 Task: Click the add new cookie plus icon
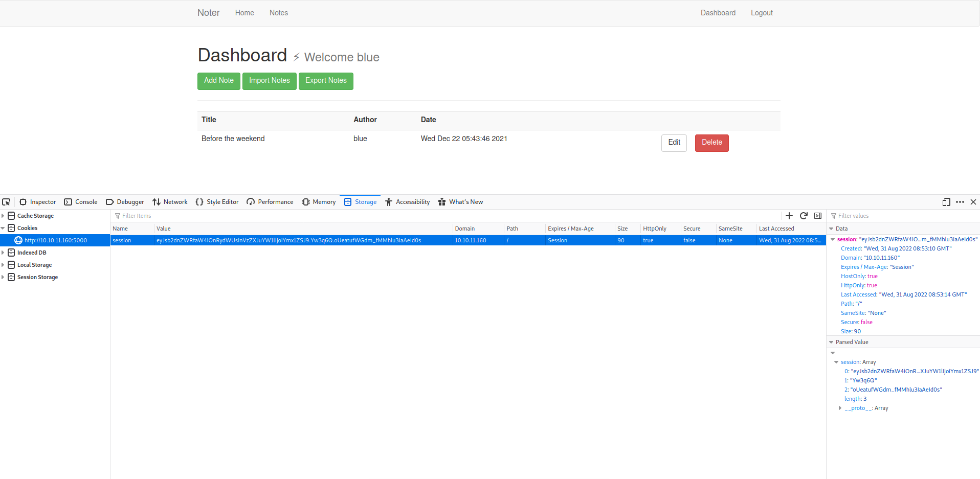click(x=789, y=216)
